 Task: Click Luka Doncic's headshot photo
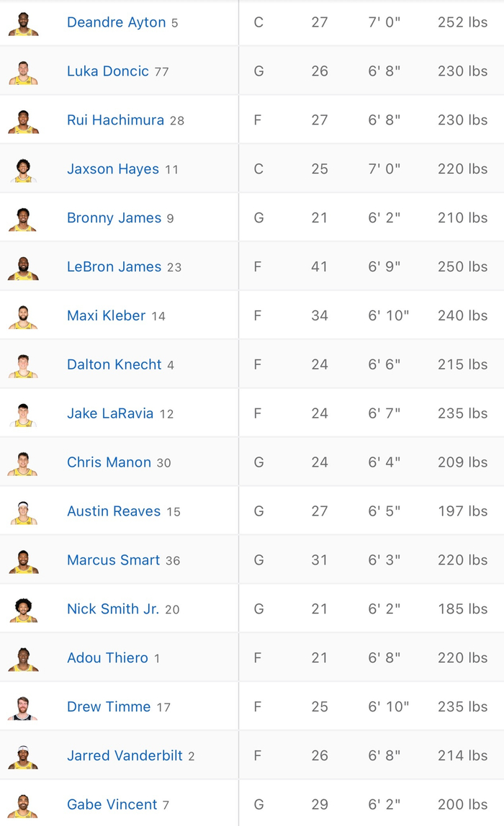point(23,71)
